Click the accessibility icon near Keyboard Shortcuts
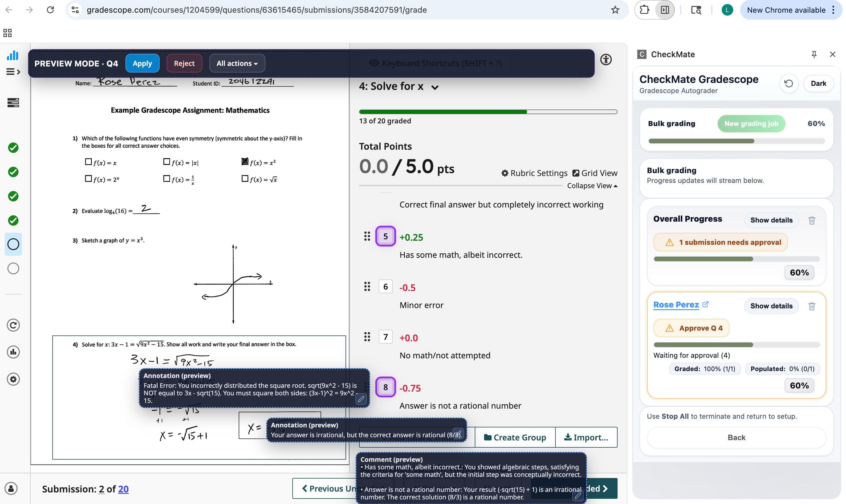 click(607, 60)
